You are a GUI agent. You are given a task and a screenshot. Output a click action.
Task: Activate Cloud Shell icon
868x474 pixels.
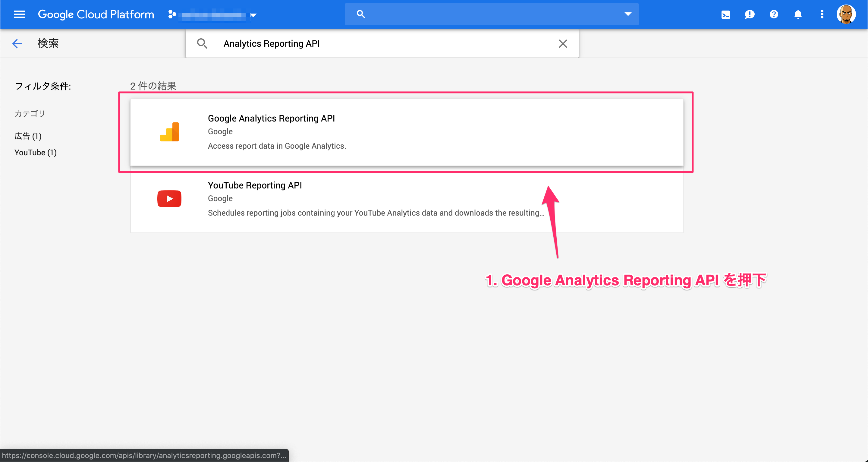point(725,14)
